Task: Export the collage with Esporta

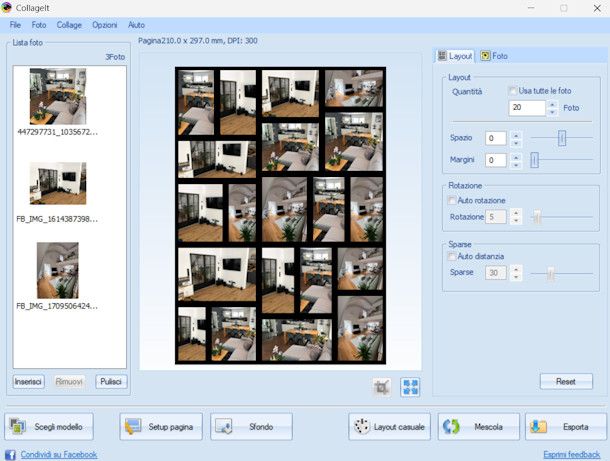Action: coord(565,427)
